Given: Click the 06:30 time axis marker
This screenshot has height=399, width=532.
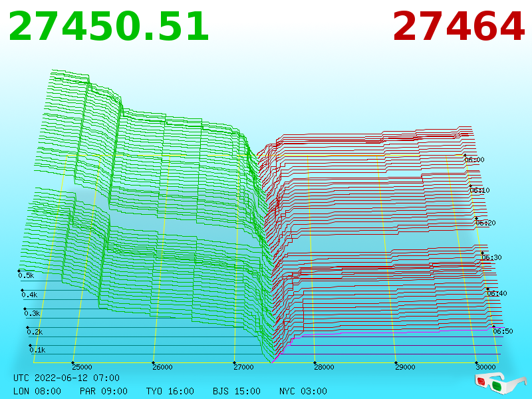Looking at the screenshot, I should [491, 257].
